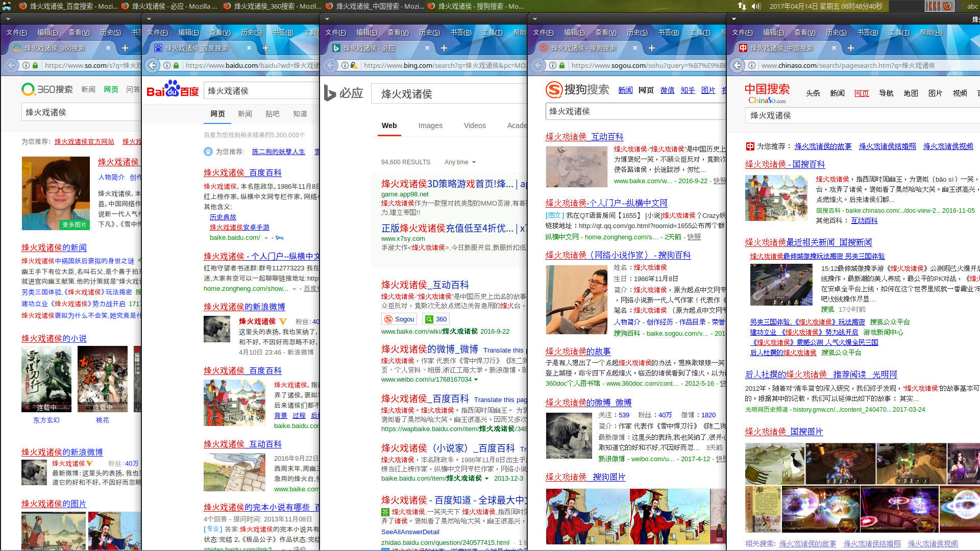Image resolution: width=980 pixels, height=551 pixels.
Task: Open 烽火戏诸侯的故事 result in Sogou
Action: 578,352
